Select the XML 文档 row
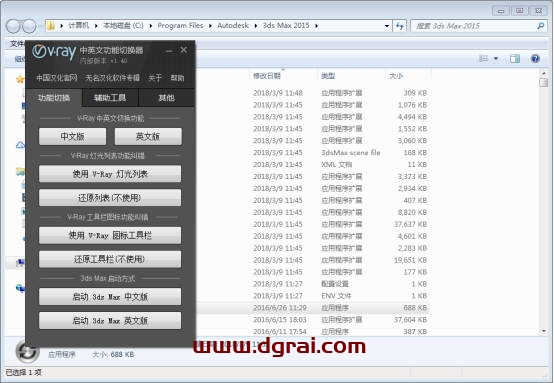Viewport: 554px width, 383px height. (312, 165)
